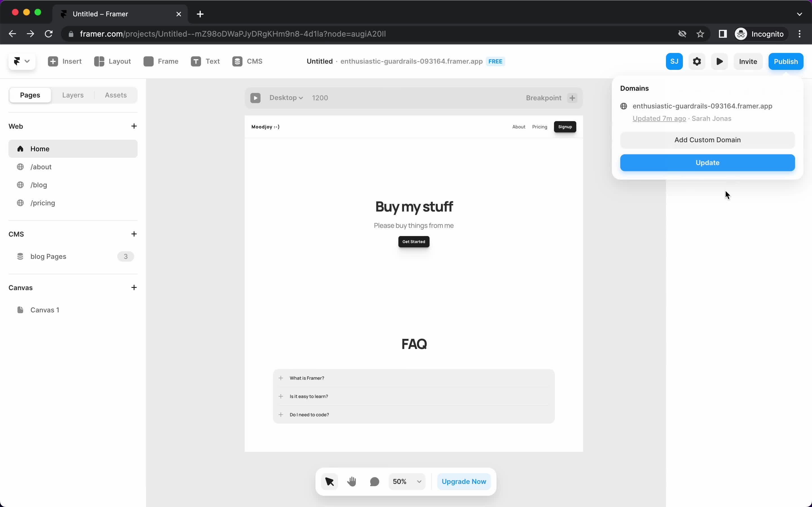
Task: Expand the 'Do I need to code?' FAQ item
Action: point(281,415)
